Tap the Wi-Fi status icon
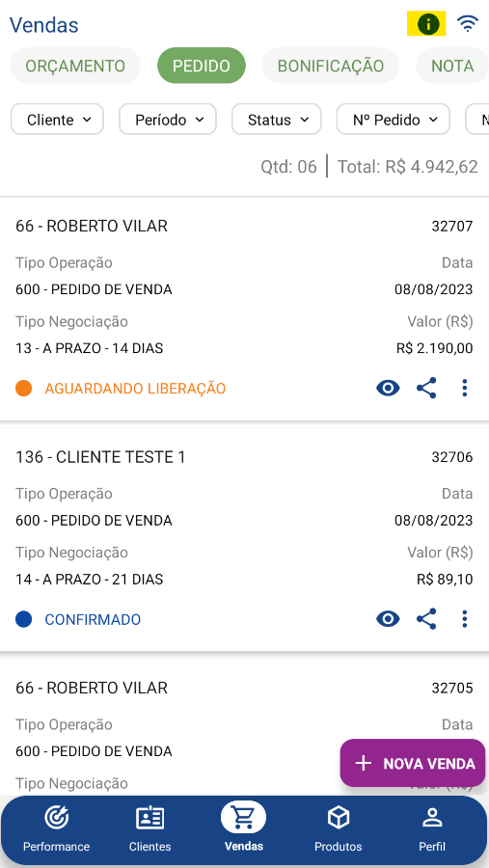This screenshot has height=868, width=489. coord(468,24)
